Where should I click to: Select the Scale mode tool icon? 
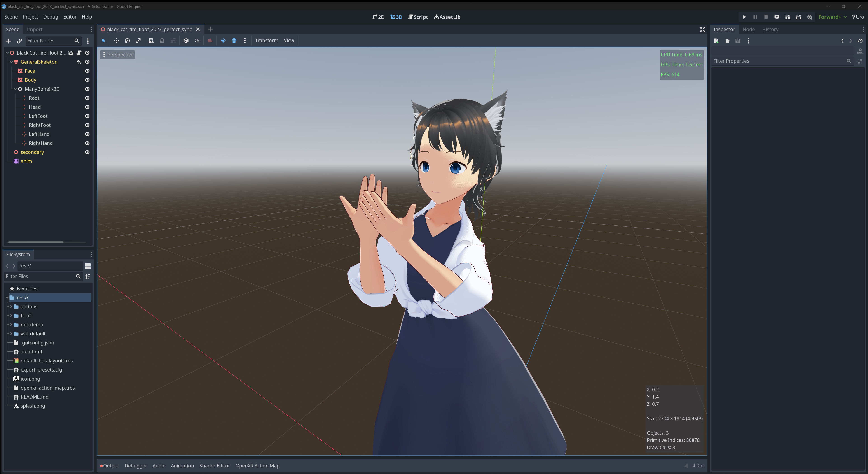(x=138, y=41)
